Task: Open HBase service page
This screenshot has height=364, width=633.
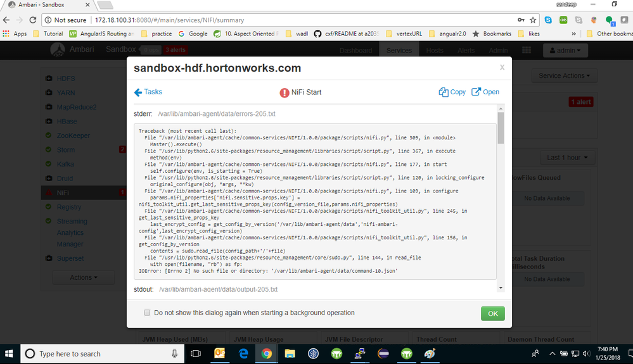Action: 67,122
